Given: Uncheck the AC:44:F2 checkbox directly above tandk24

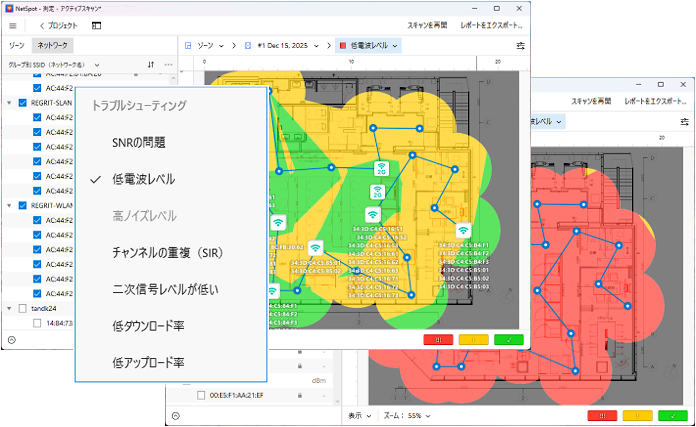Looking at the screenshot, I should click(x=37, y=293).
